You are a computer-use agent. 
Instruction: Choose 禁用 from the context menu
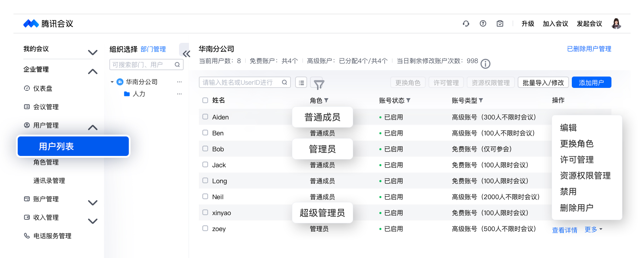[569, 191]
